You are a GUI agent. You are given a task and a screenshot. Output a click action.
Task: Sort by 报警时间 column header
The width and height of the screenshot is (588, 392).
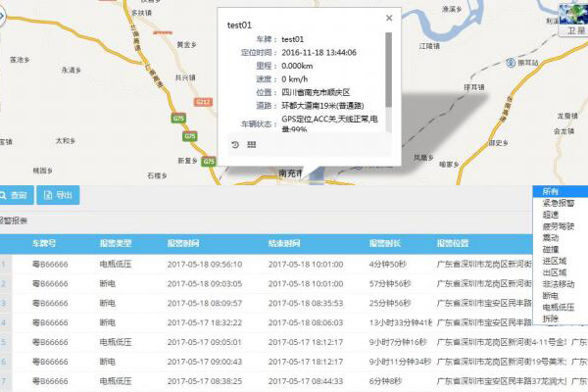[x=184, y=241]
